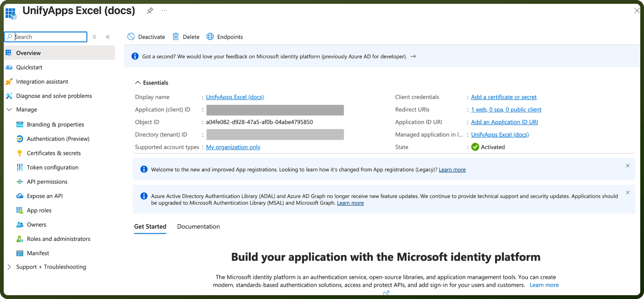Viewport: 644px width, 299px height.
Task: Open the identity platform feedback arrow
Action: 413,56
